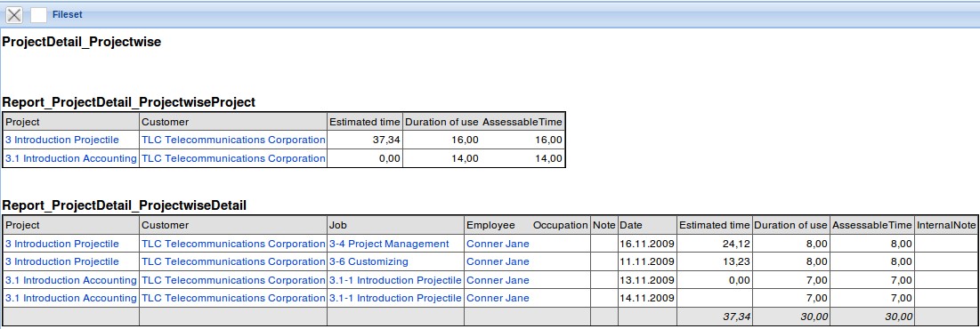Open Conner Jane in the 14.11.2009 row
Image resolution: width=980 pixels, height=329 pixels.
click(x=498, y=299)
